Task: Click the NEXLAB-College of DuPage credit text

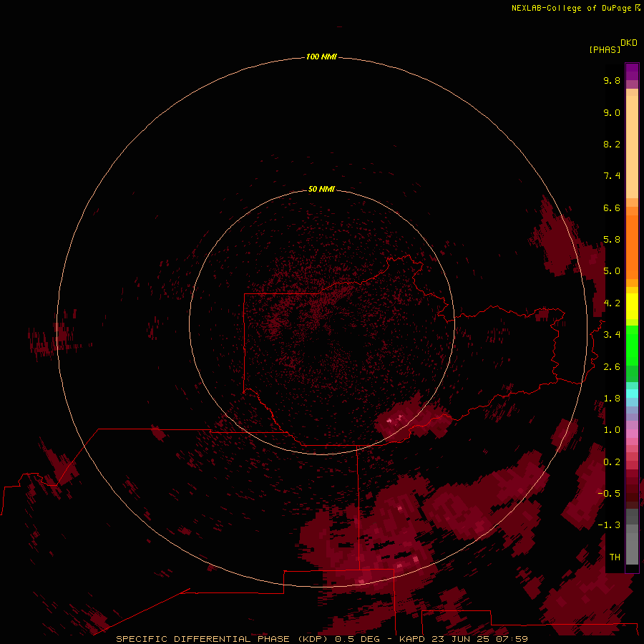Action: click(x=571, y=8)
